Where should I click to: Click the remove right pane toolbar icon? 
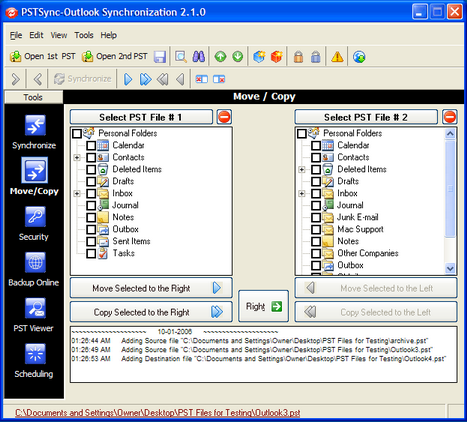[219, 79]
